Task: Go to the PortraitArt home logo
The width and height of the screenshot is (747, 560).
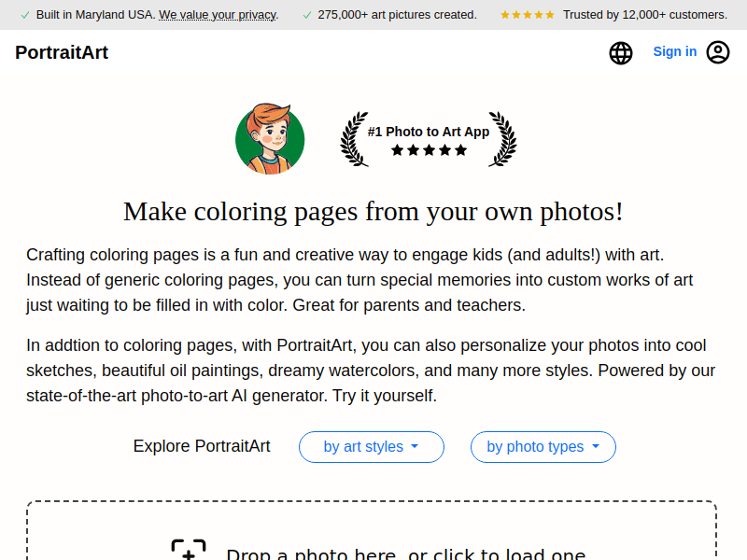Action: click(62, 52)
